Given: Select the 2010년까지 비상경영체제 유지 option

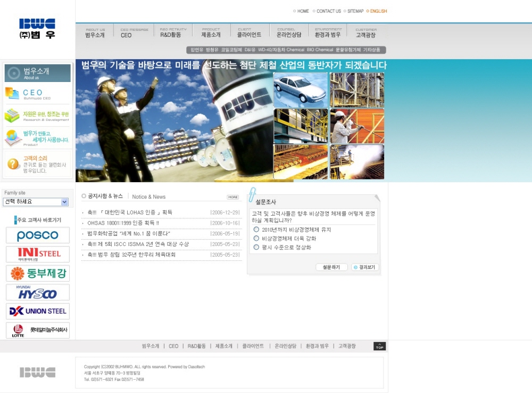Looking at the screenshot, I should 256,230.
